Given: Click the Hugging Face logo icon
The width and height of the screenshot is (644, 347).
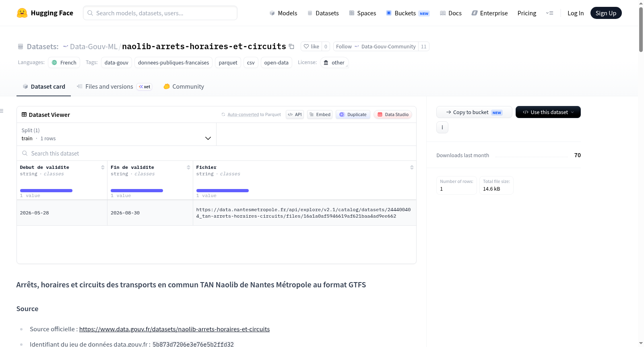Looking at the screenshot, I should 22,13.
